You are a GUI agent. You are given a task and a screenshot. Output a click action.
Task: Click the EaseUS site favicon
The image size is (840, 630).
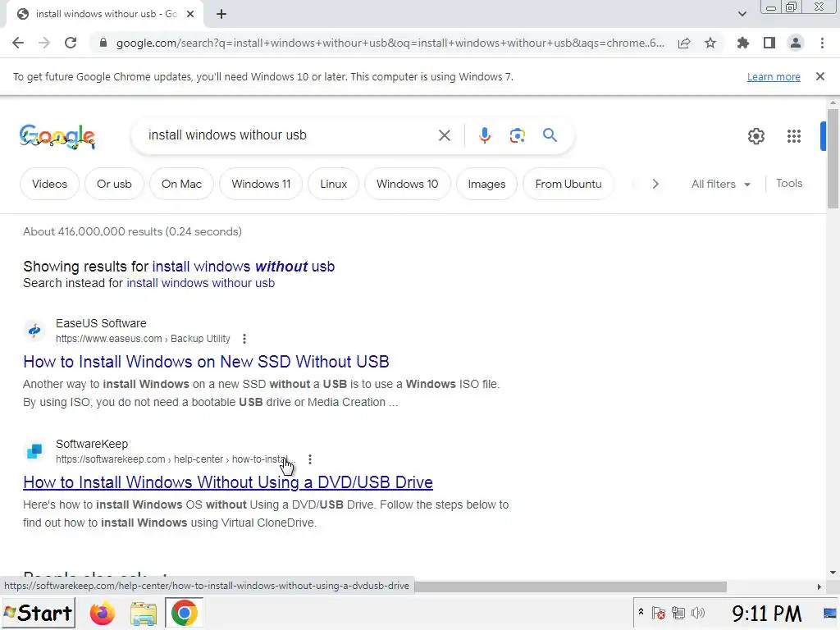coord(34,331)
